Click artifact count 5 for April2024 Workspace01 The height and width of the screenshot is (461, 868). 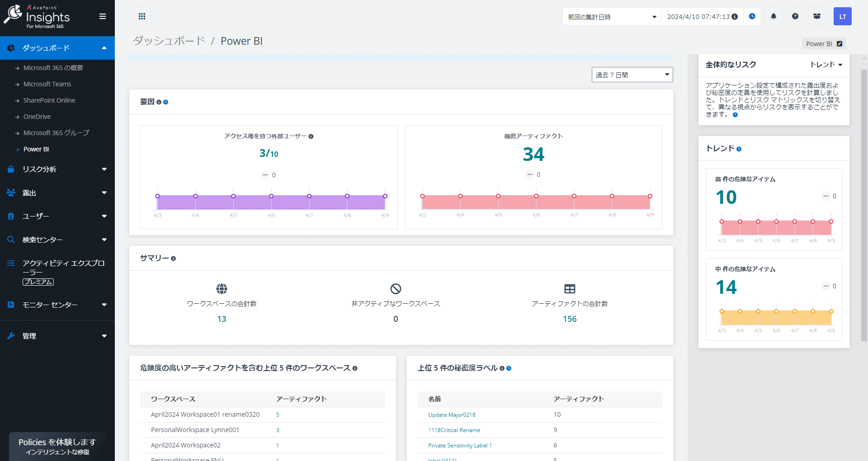click(x=278, y=415)
